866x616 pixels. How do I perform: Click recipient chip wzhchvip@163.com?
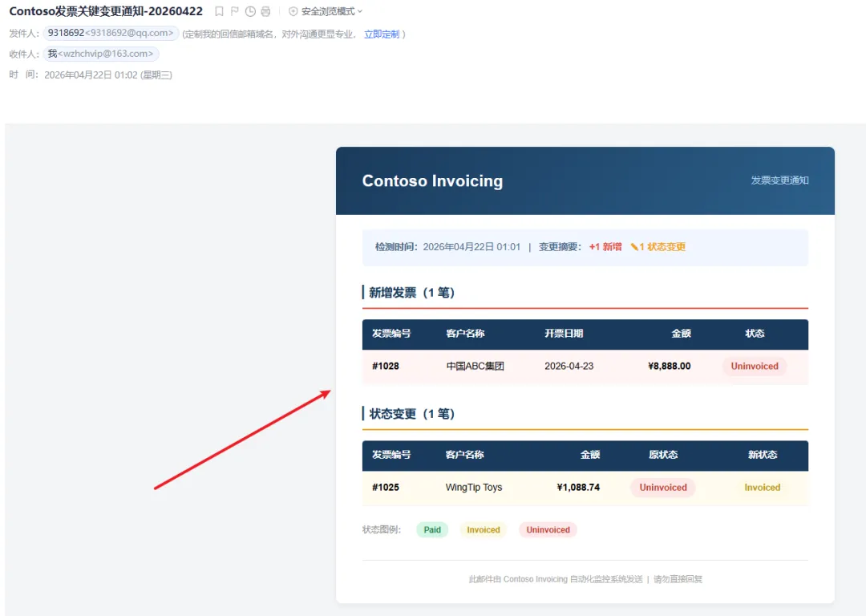(x=100, y=54)
